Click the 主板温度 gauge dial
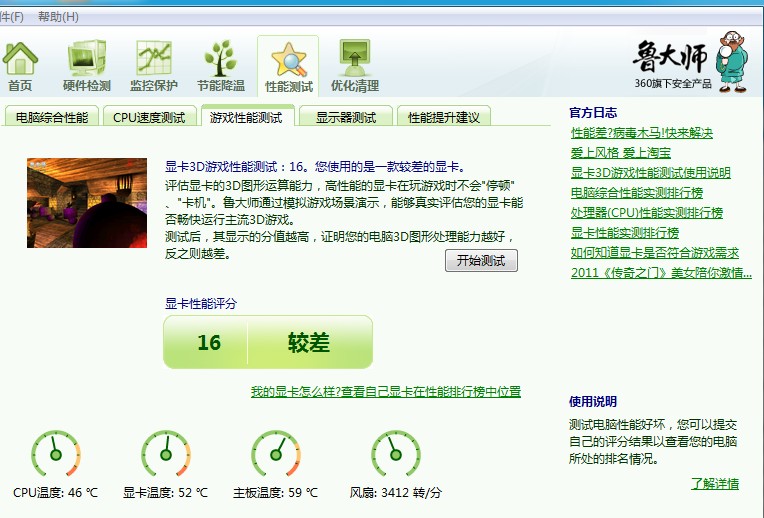The width and height of the screenshot is (764, 518). tap(276, 454)
